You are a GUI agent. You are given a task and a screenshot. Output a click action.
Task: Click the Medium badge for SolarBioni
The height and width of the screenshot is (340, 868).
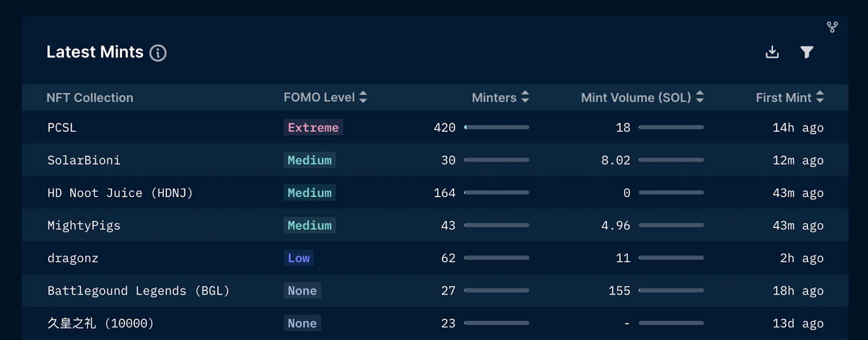[x=310, y=160]
